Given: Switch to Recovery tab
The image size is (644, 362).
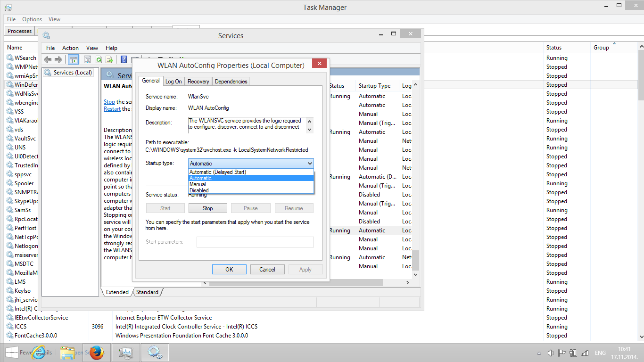Looking at the screenshot, I should [x=198, y=82].
